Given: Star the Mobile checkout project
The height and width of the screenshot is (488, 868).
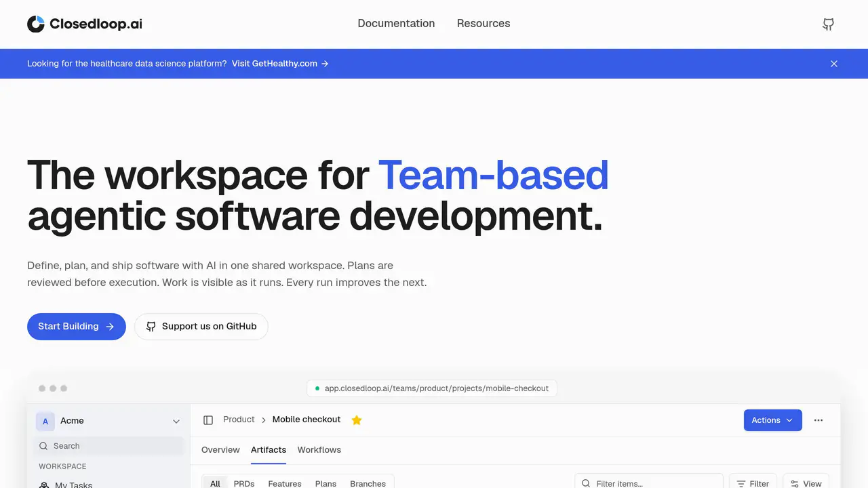Looking at the screenshot, I should (x=357, y=420).
